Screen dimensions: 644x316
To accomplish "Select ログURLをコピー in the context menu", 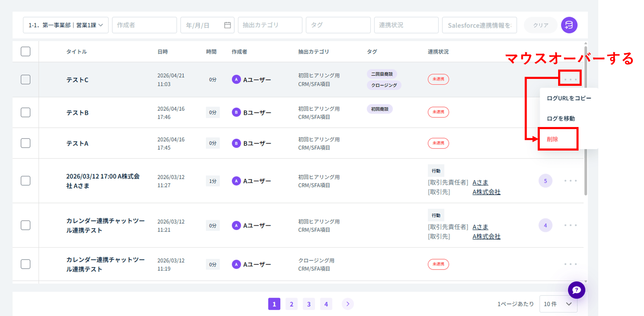I will [x=569, y=98].
